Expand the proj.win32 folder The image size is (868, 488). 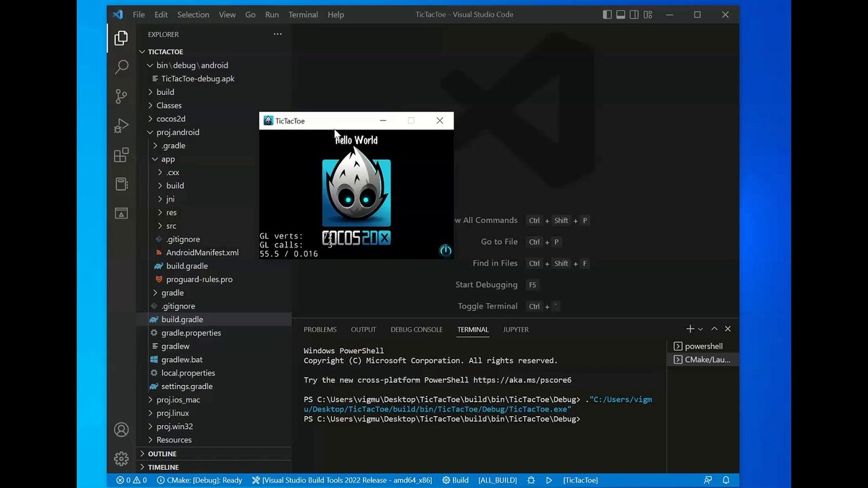214,426
